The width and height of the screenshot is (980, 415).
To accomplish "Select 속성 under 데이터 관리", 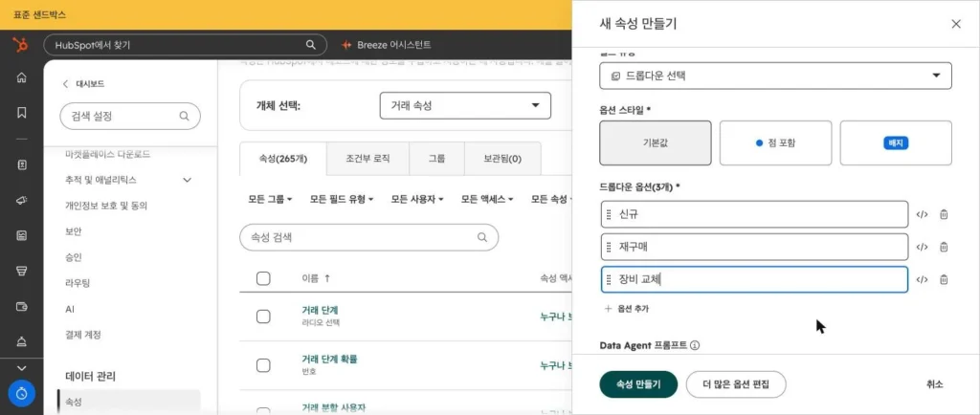I will click(x=129, y=402).
